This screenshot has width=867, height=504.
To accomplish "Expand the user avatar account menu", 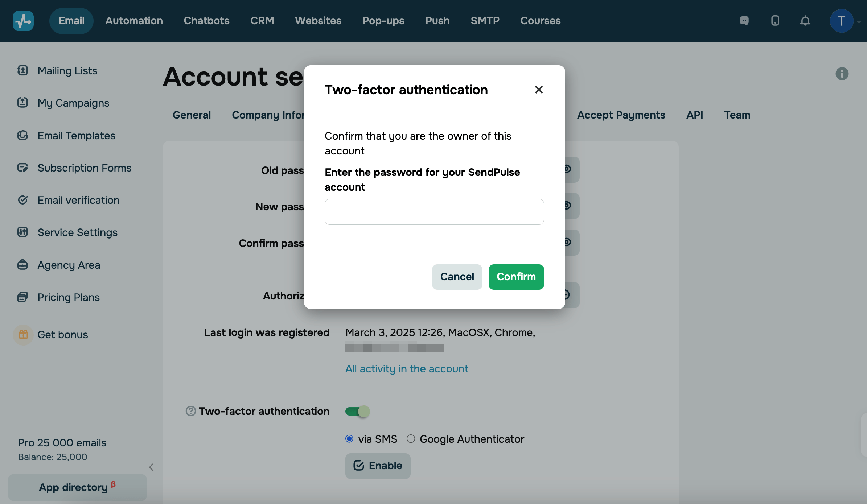I will click(842, 21).
